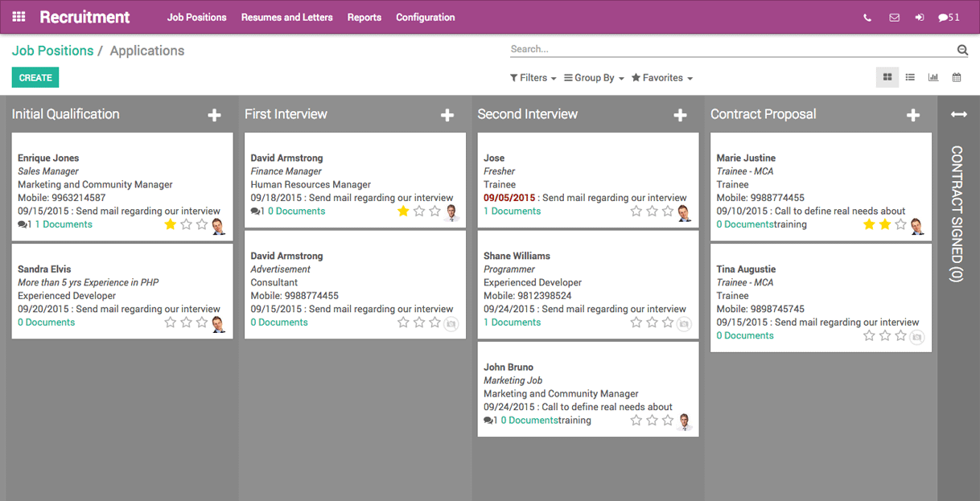Open the Favorites dropdown
This screenshot has width=980, height=501.
click(660, 77)
